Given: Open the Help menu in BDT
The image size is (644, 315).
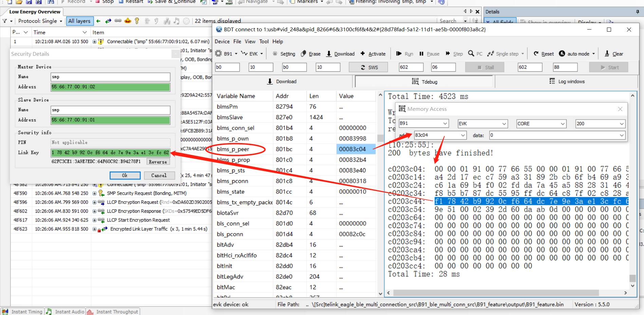Looking at the screenshot, I should (277, 41).
